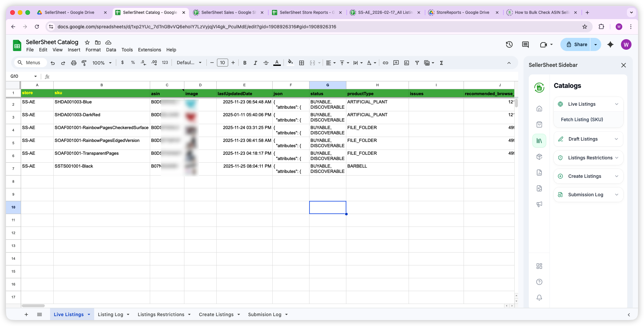Select cell A1 containing the store header
This screenshot has height=326, width=644.
click(37, 93)
